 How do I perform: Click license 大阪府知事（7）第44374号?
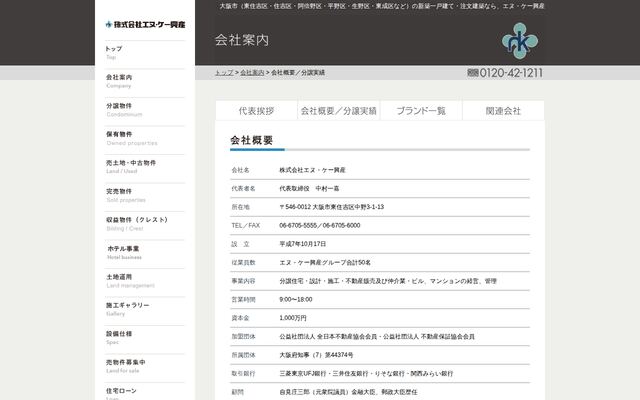point(316,355)
